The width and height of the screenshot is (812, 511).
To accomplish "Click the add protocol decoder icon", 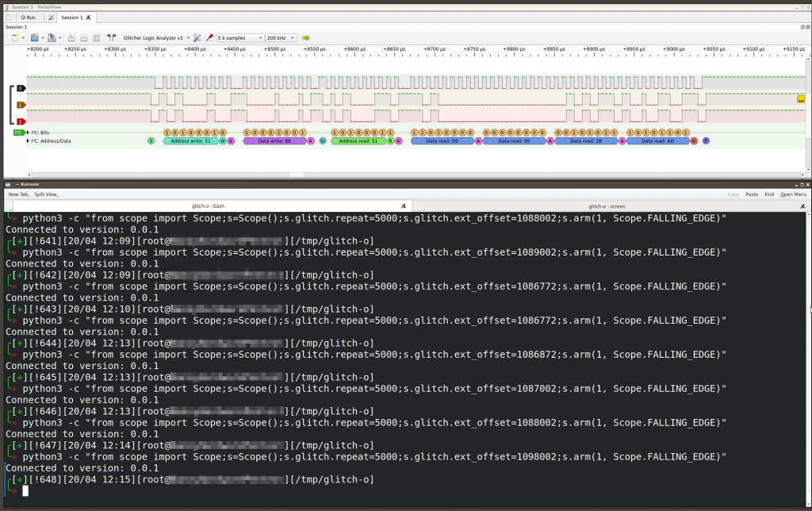I will point(305,37).
